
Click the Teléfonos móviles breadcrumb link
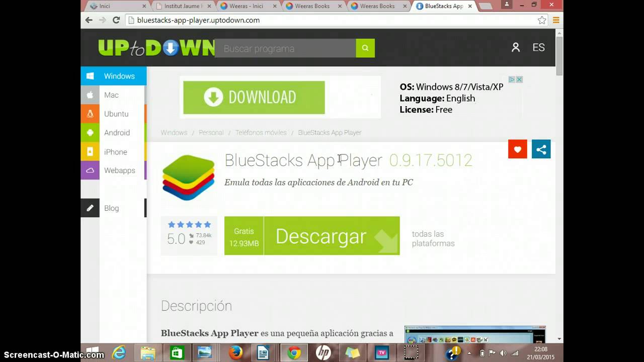[x=261, y=133]
